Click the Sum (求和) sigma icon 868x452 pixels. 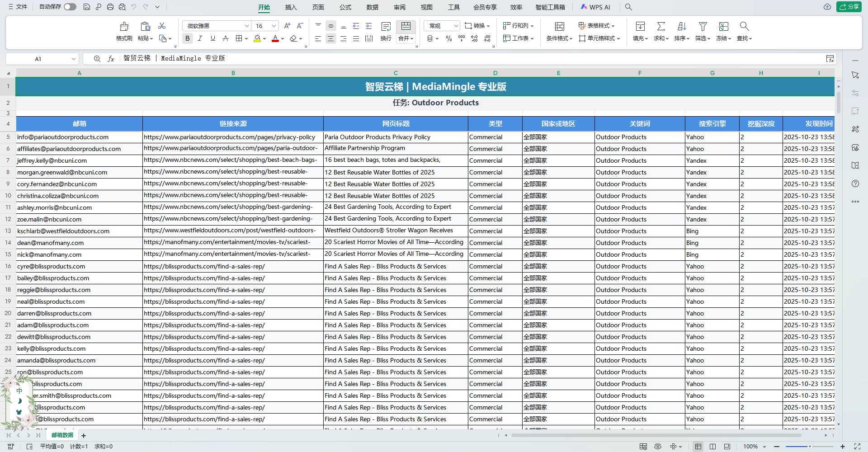[661, 26]
